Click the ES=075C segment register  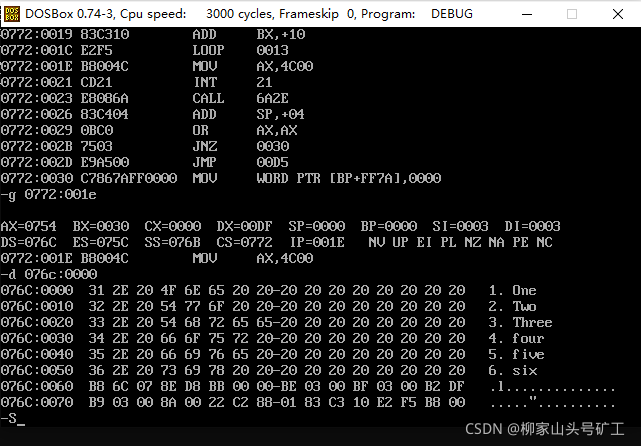(x=101, y=242)
